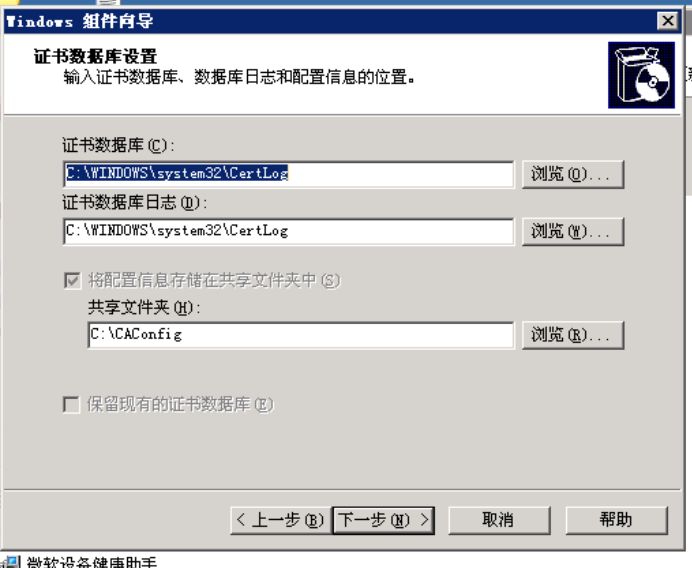Click the 微软设备健康助手 icon below the dialog
This screenshot has width=692, height=568.
coord(11,562)
